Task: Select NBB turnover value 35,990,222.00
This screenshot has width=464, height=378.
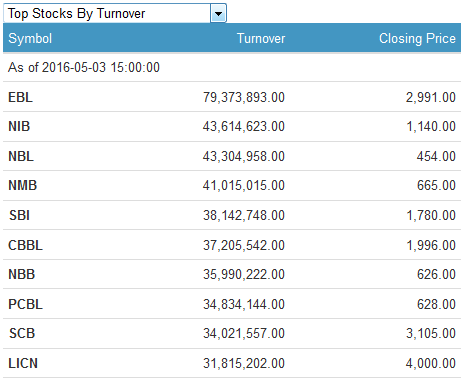Action: (244, 274)
